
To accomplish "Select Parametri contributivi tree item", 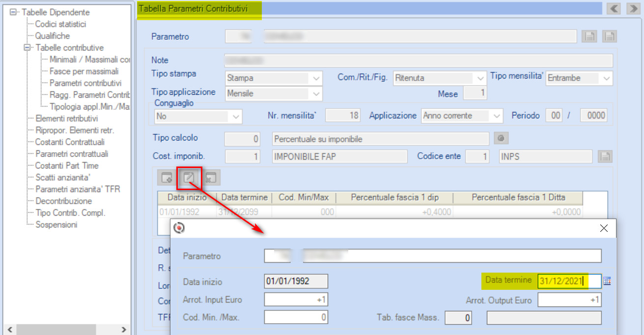I will (85, 83).
